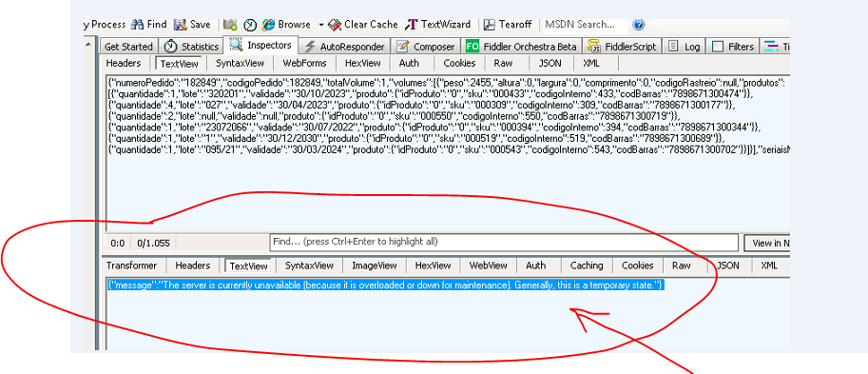Image resolution: width=868 pixels, height=374 pixels.
Task: Switch to the Composer tab
Action: (x=426, y=47)
